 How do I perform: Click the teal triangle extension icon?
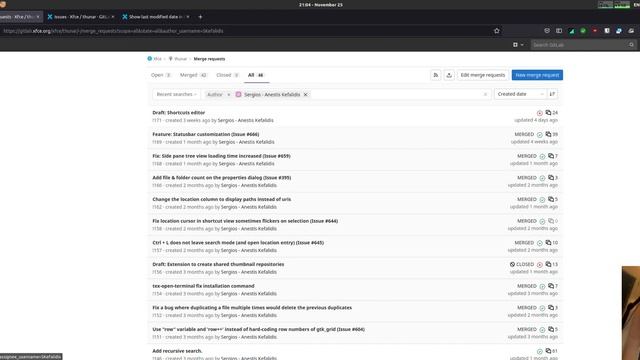click(571, 31)
